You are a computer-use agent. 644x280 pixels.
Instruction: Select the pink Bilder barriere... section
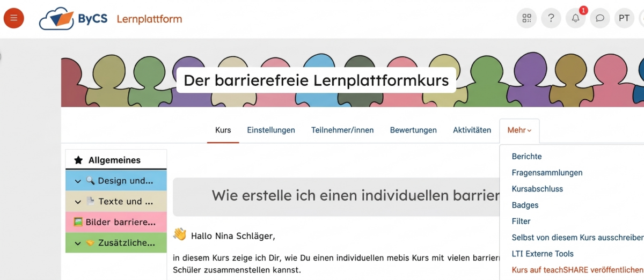116,222
